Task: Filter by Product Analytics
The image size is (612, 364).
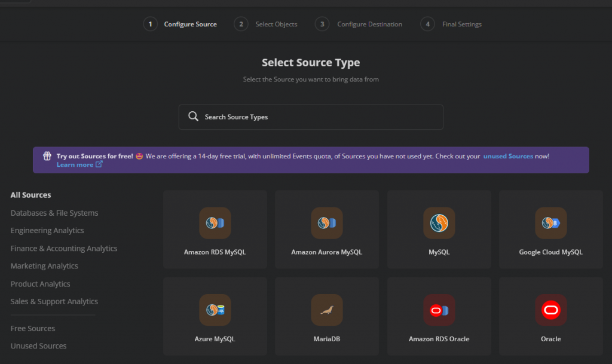Action: point(40,284)
